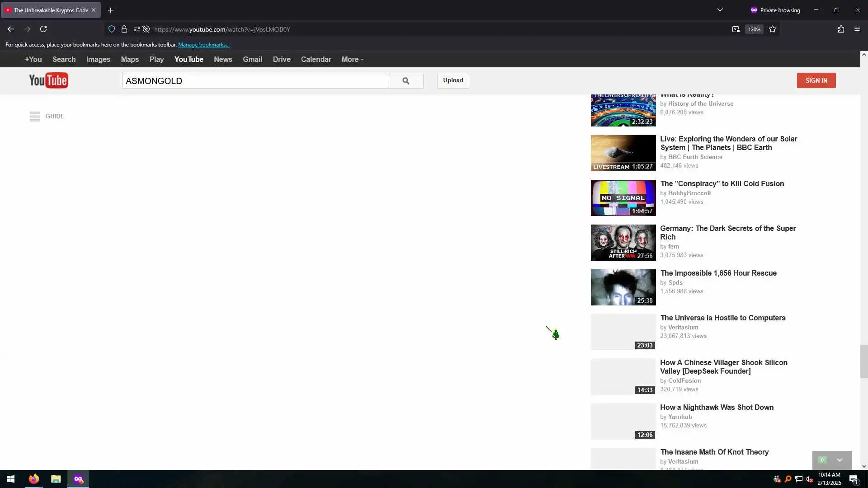Image resolution: width=868 pixels, height=488 pixels.
Task: Toggle the padlock site information icon
Action: click(124, 29)
